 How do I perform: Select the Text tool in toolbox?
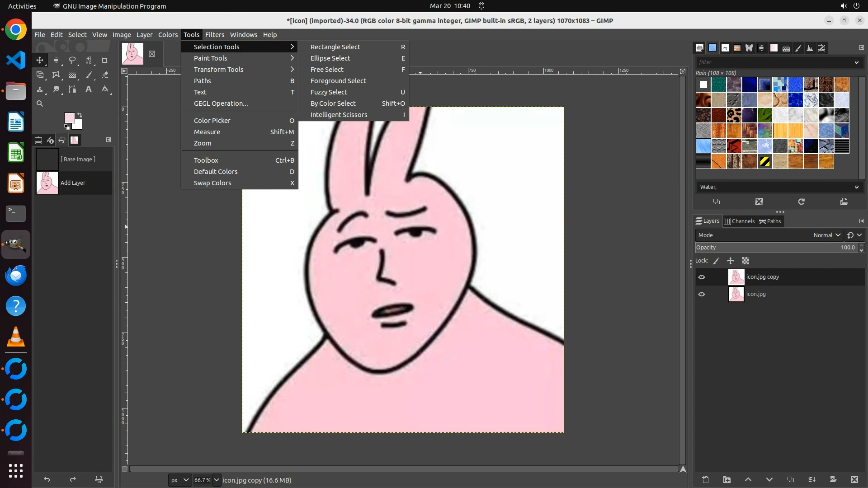click(89, 89)
